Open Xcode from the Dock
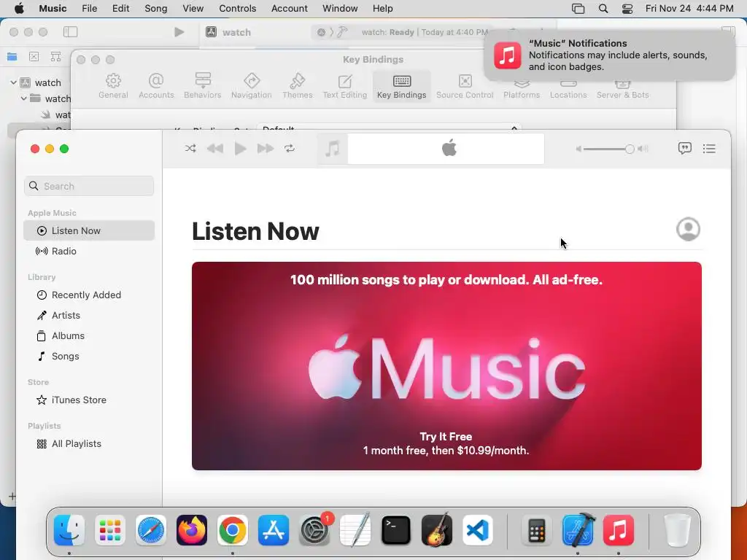This screenshot has width=747, height=560. (x=578, y=530)
